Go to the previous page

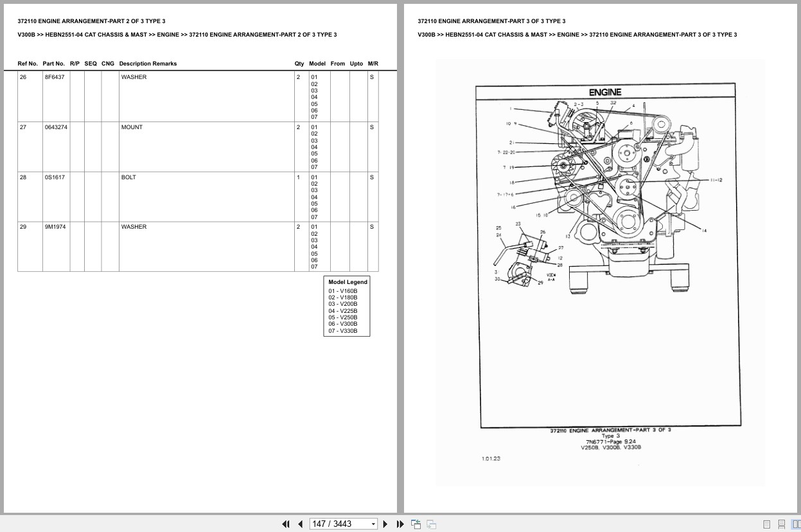point(300,524)
